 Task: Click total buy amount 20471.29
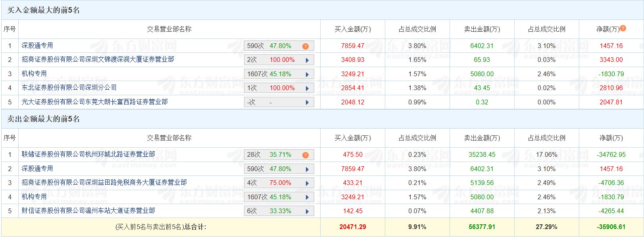tap(353, 227)
